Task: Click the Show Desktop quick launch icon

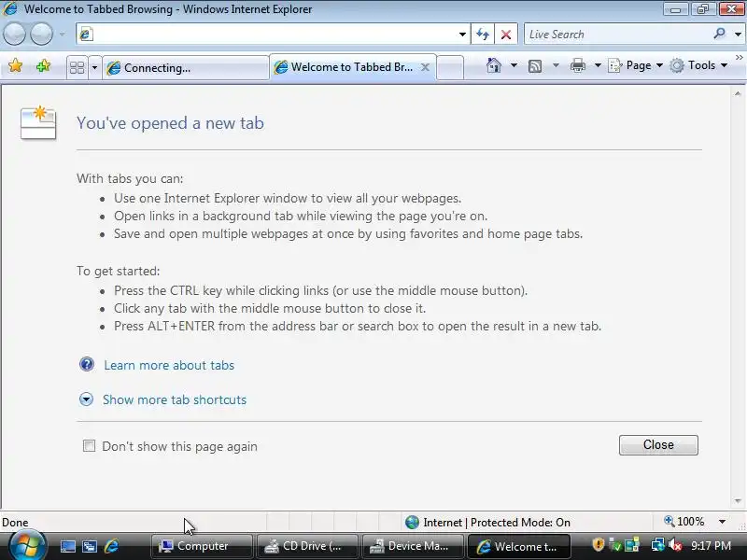Action: coord(67,546)
